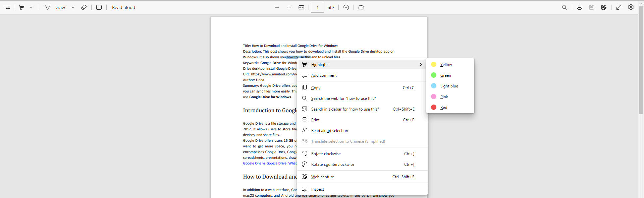Click the Save icon
The image size is (644, 198).
coord(592,7)
